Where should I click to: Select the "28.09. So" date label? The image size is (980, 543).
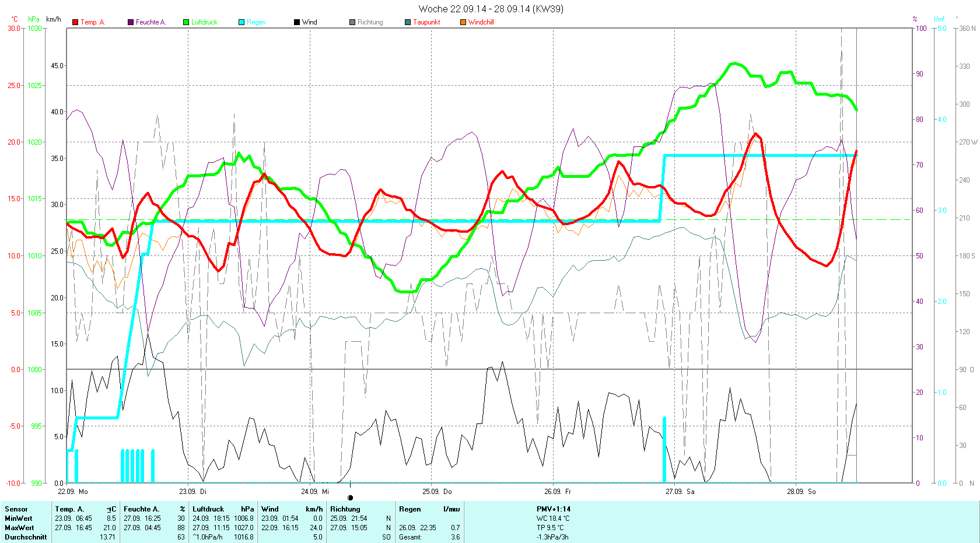pos(801,492)
